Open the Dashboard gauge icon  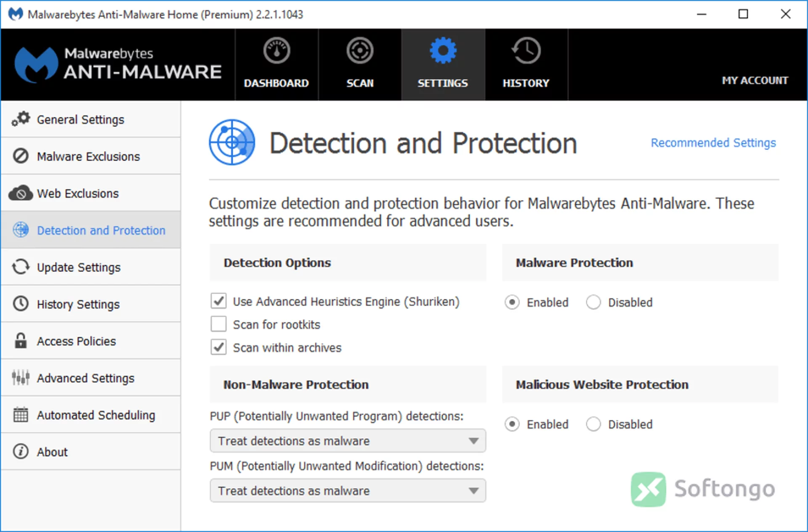(276, 51)
